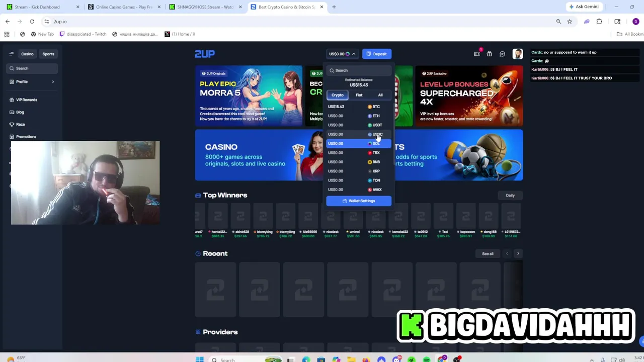644x362 pixels.
Task: Click the 2UP logo
Action: pyautogui.click(x=205, y=54)
